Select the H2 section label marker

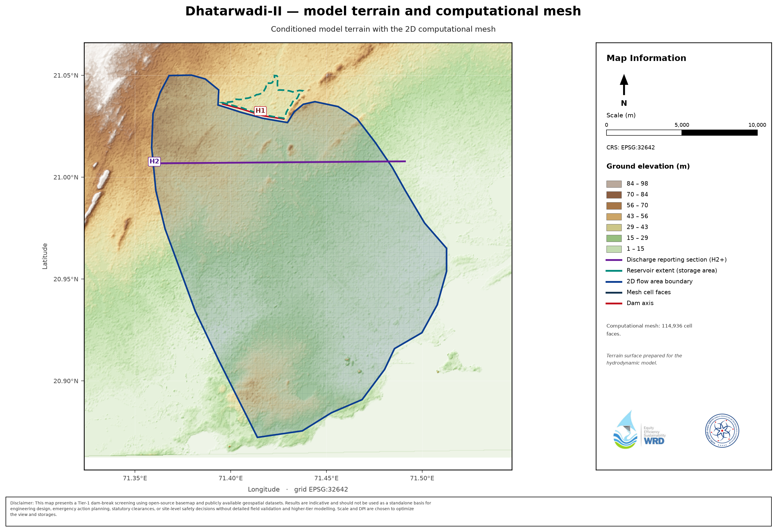[154, 161]
